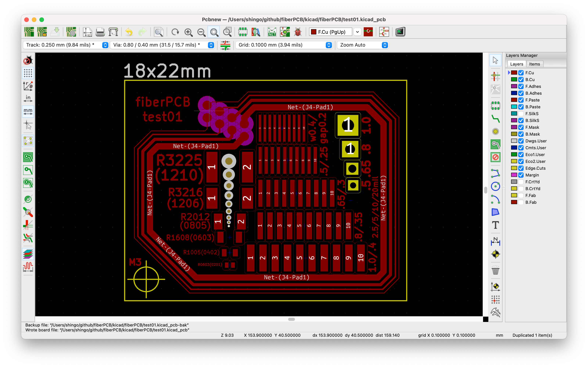
Task: Toggle the Edge.Cuts layer visibility checkbox
Action: [x=521, y=168]
